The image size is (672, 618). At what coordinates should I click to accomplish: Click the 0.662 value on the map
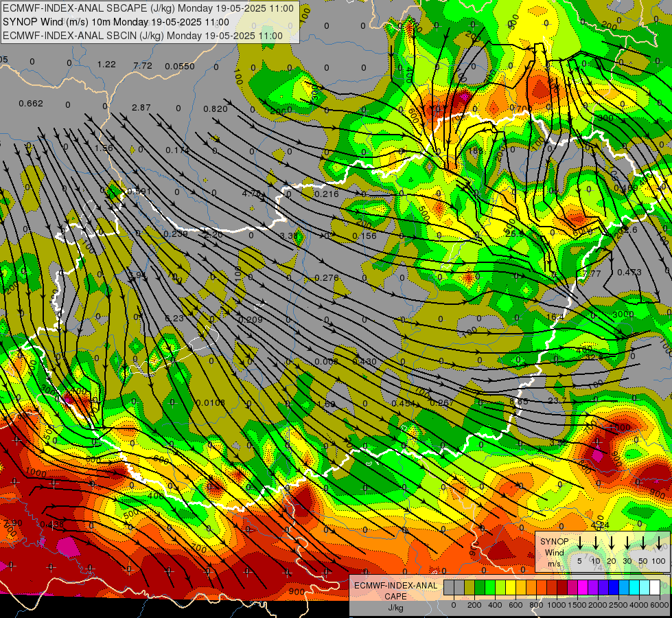pos(31,104)
